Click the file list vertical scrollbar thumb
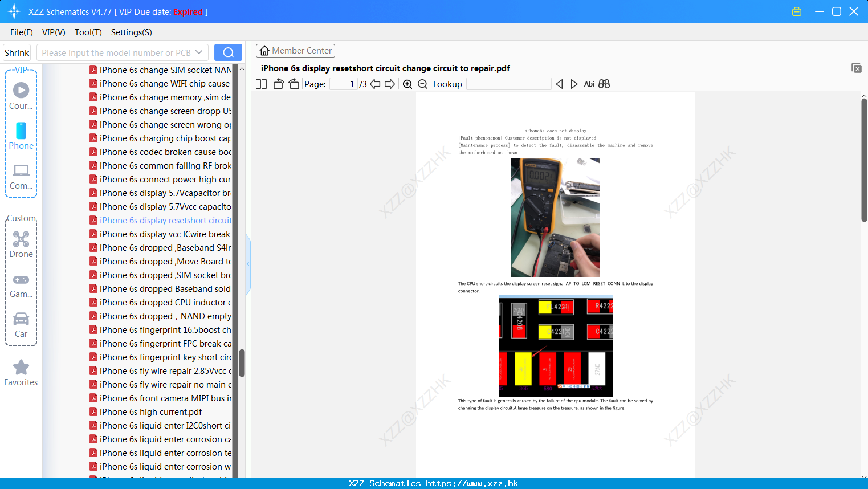 242,363
